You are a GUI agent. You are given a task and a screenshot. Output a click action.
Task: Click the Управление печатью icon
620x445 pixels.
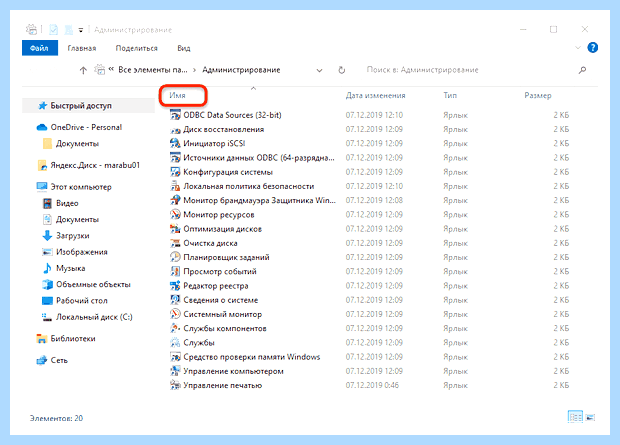pyautogui.click(x=175, y=386)
